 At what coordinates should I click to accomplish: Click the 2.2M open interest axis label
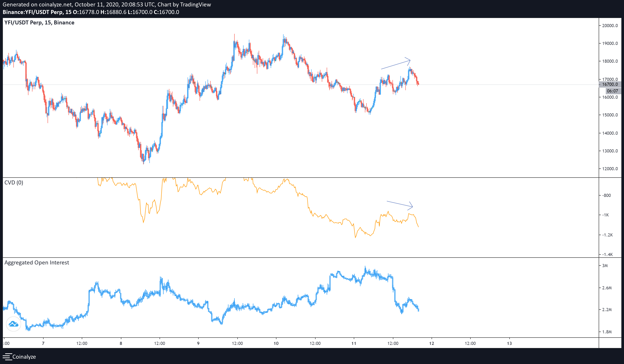(607, 310)
